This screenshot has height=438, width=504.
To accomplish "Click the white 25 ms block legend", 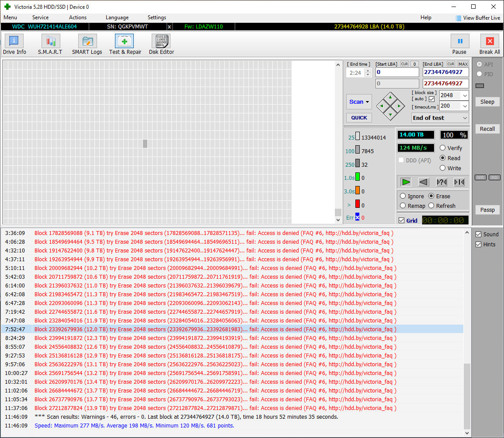I will click(x=358, y=137).
